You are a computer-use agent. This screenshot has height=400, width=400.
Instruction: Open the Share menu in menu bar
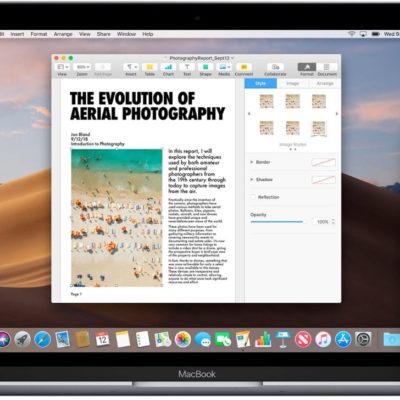click(x=104, y=34)
